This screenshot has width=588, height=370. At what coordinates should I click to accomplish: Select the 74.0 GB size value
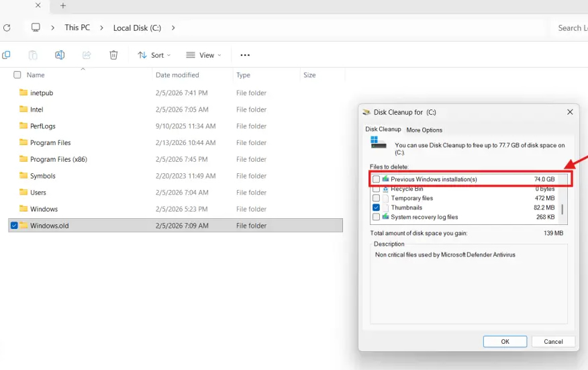point(544,179)
